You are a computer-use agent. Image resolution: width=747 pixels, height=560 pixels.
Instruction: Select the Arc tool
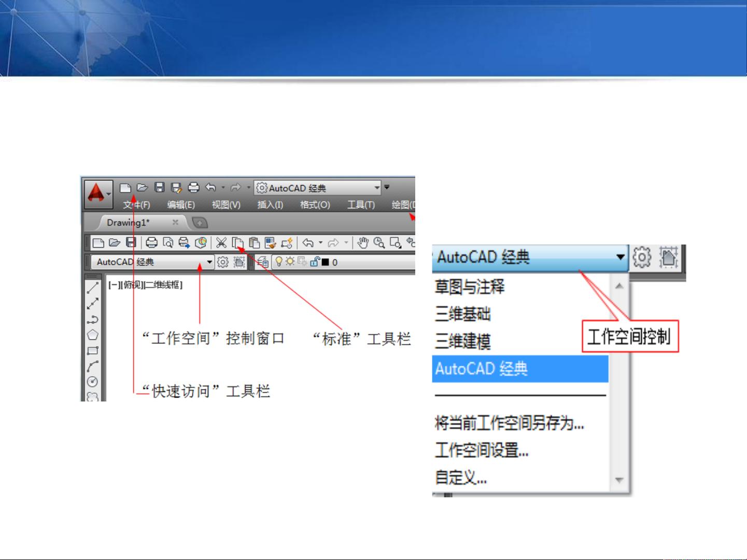tap(93, 366)
